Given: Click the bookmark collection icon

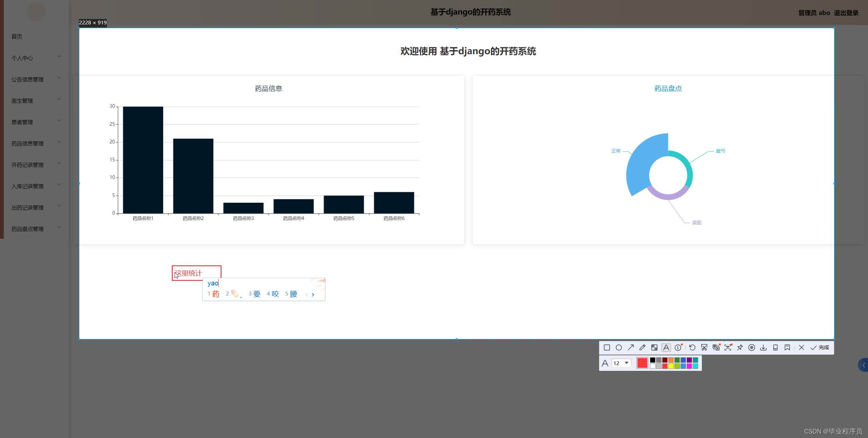Looking at the screenshot, I should pos(787,347).
